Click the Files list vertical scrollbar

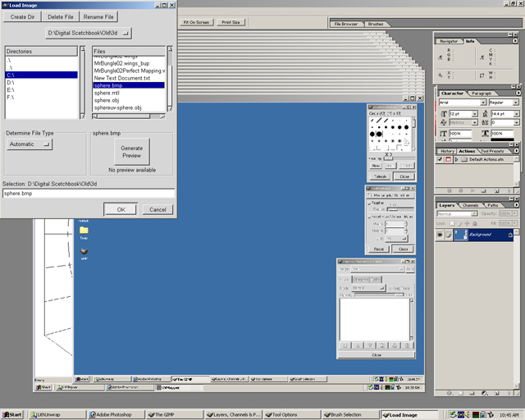point(170,79)
